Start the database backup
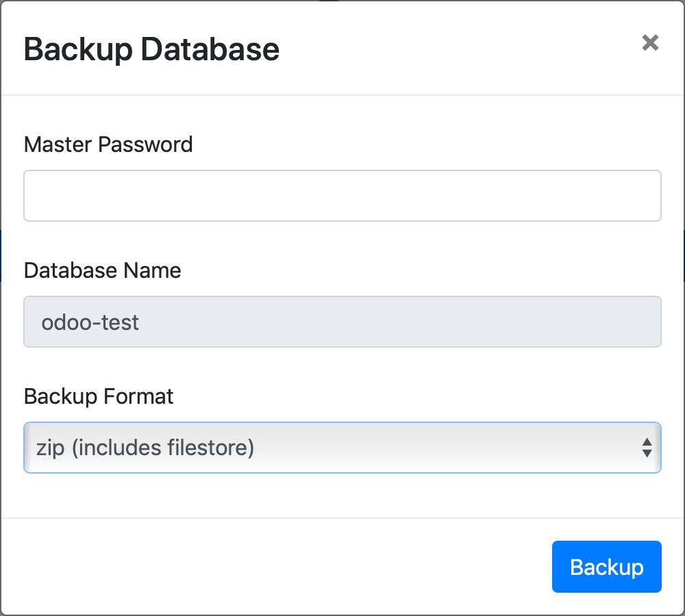 [606, 567]
